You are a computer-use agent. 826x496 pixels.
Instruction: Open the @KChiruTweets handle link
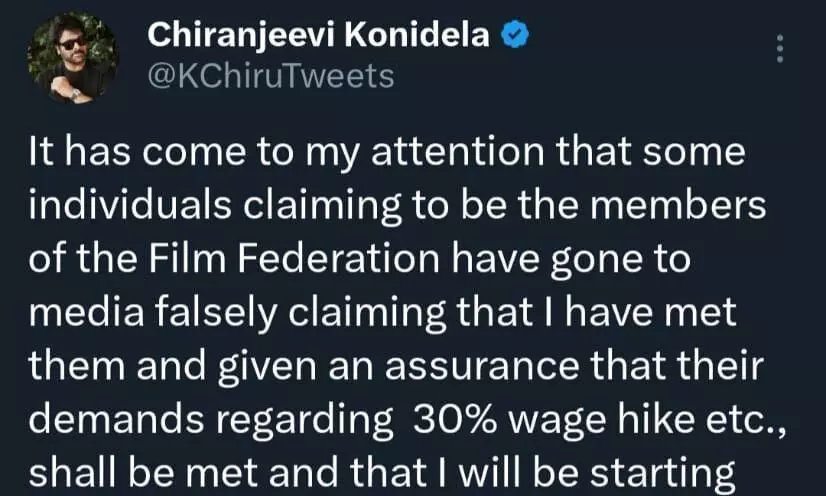271,76
